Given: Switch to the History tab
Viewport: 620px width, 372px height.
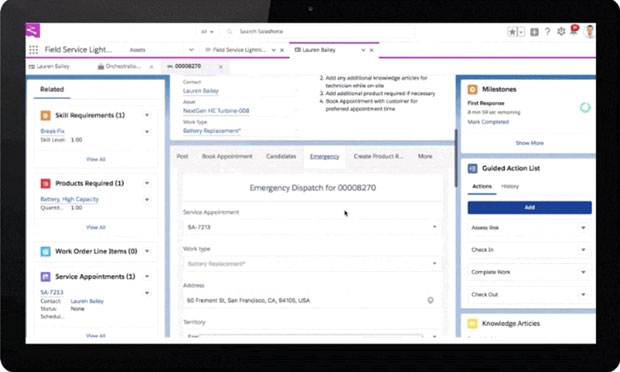Looking at the screenshot, I should click(510, 186).
